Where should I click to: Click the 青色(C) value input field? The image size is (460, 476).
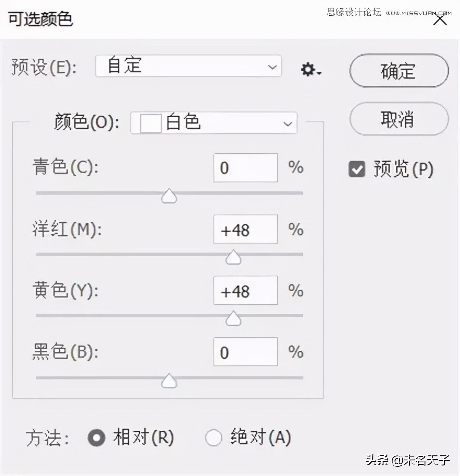tap(245, 167)
